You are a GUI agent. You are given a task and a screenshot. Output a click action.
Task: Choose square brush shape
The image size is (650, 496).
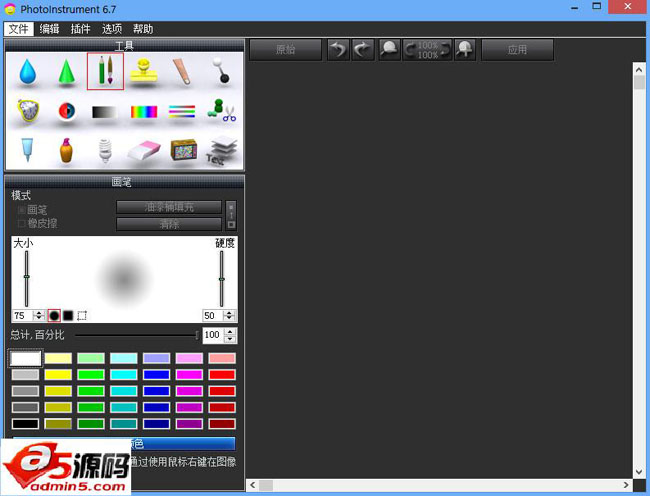[68, 316]
